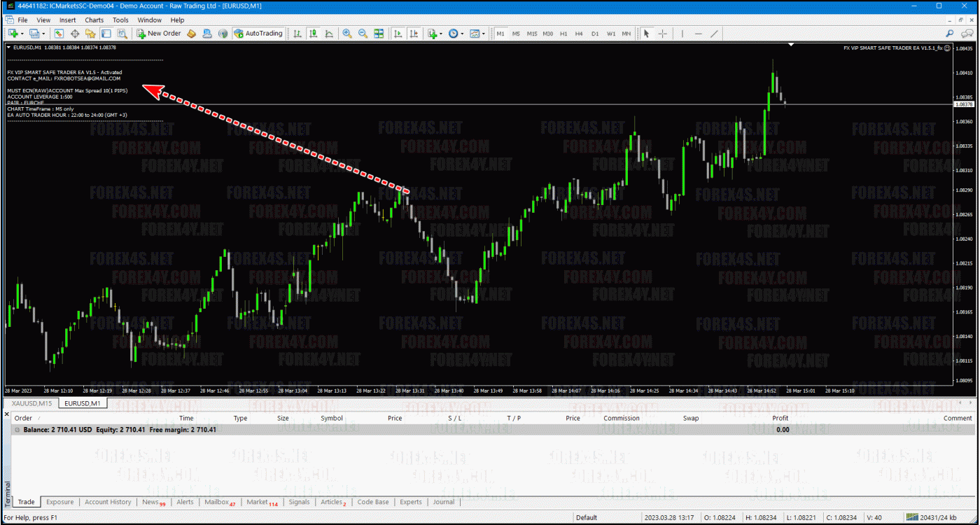The width and height of the screenshot is (980, 525).
Task: Zoom out of the chart
Action: pyautogui.click(x=363, y=34)
